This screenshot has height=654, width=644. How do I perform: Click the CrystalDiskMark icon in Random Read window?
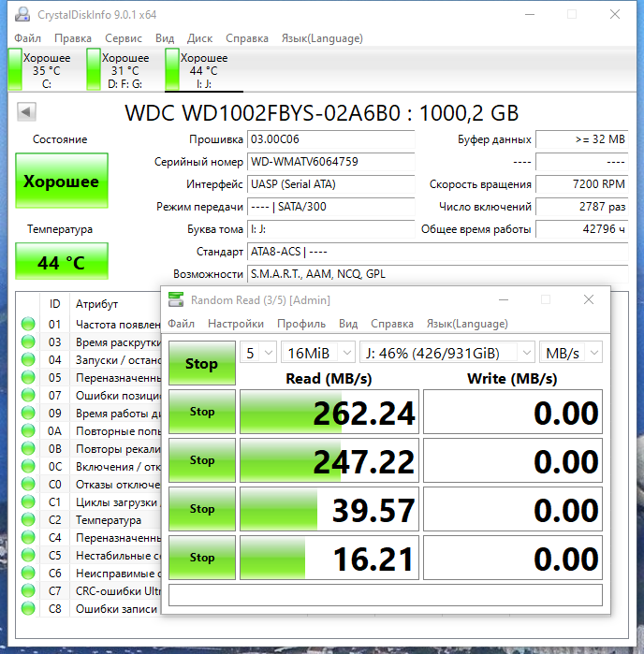pos(176,299)
